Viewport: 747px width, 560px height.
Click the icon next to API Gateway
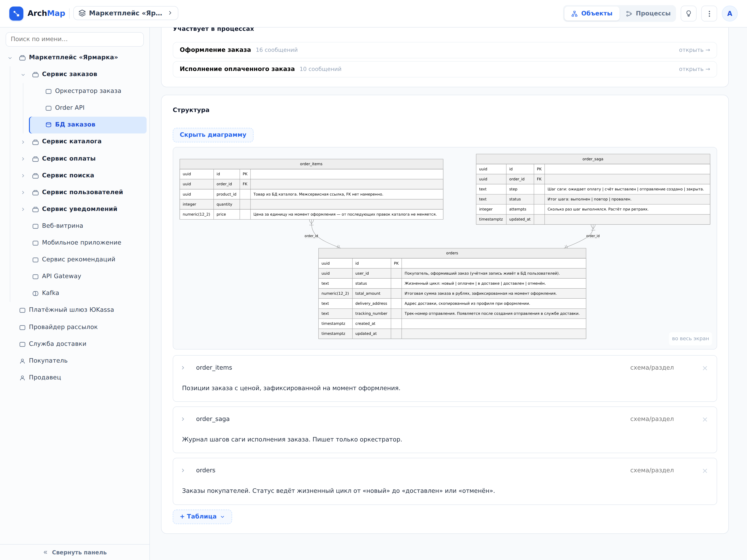(35, 276)
